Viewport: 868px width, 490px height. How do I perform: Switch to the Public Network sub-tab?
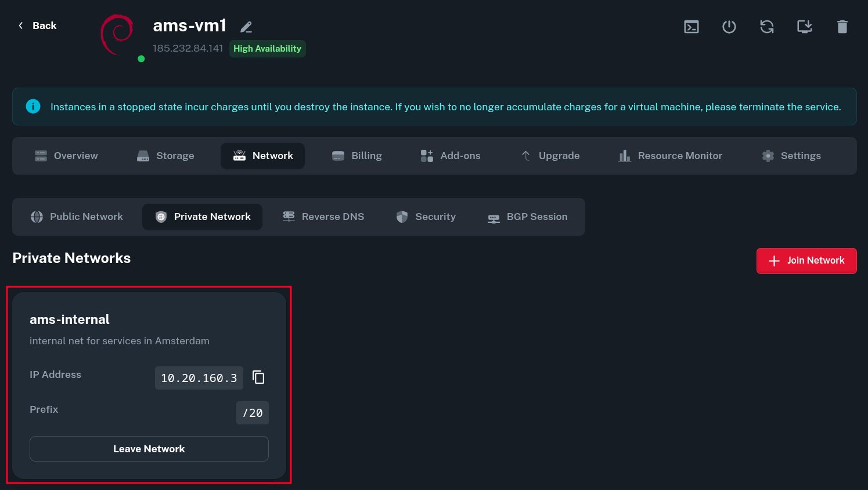pyautogui.click(x=77, y=217)
